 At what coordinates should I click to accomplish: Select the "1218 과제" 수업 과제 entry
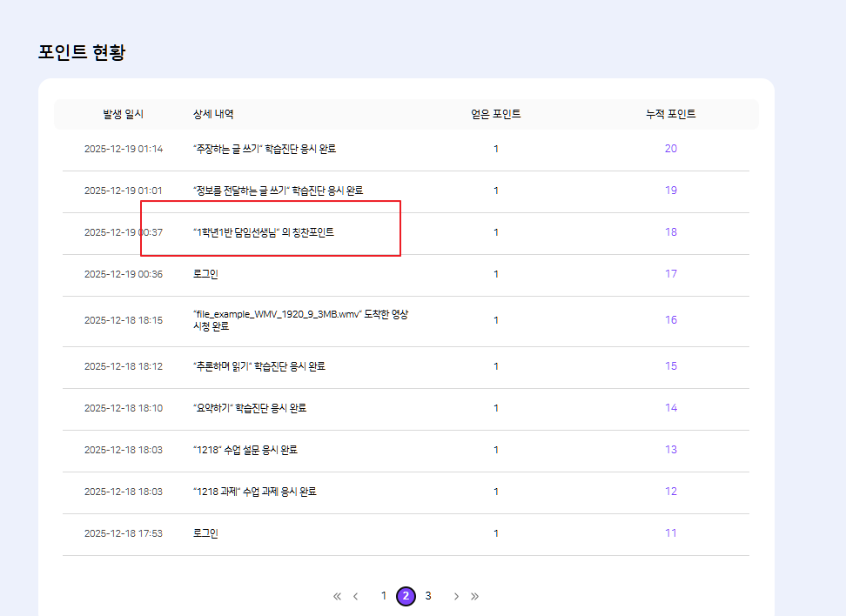[254, 492]
